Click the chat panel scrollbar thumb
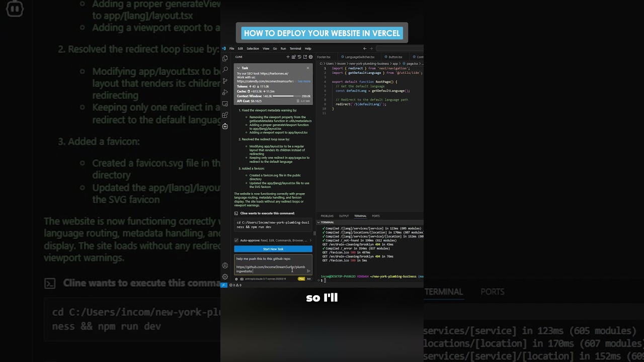 (x=314, y=233)
